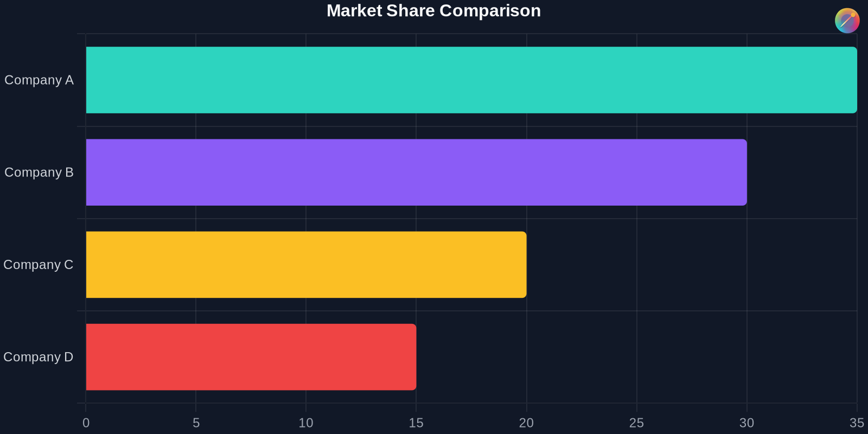Select the "Company C" axis label

click(39, 265)
